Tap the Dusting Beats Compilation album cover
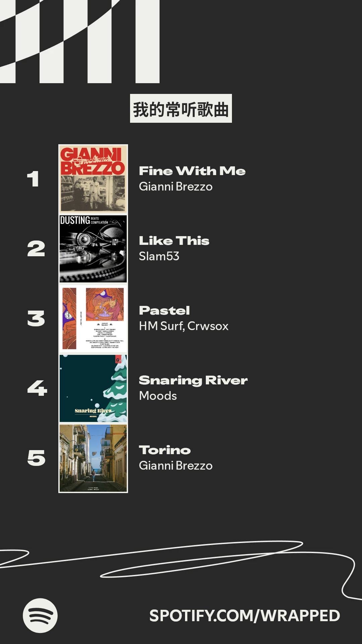 (93, 249)
